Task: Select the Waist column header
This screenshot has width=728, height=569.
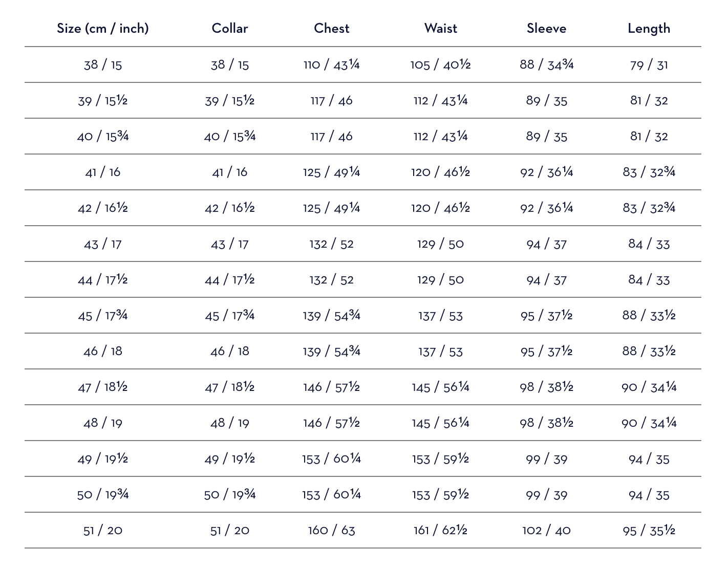Action: click(x=441, y=28)
